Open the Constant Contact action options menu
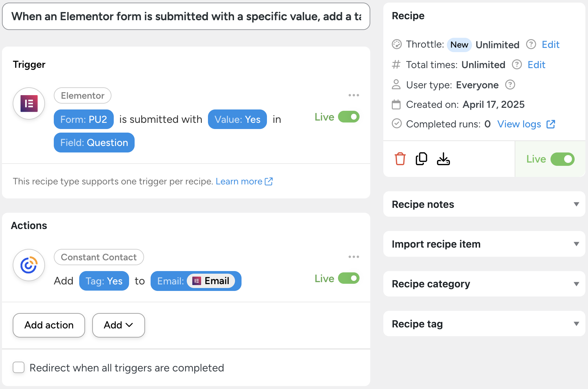 (x=354, y=257)
